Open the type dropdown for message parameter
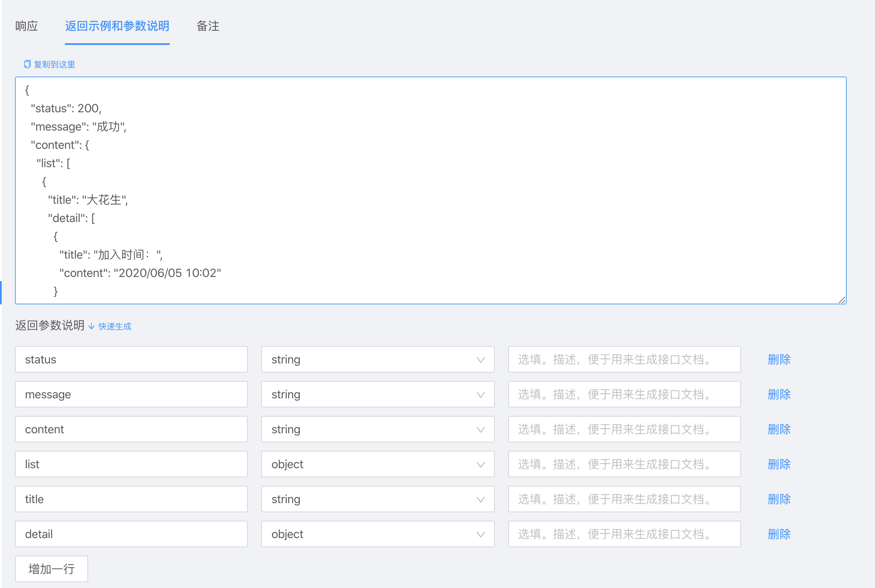The height and width of the screenshot is (588, 875). click(481, 394)
